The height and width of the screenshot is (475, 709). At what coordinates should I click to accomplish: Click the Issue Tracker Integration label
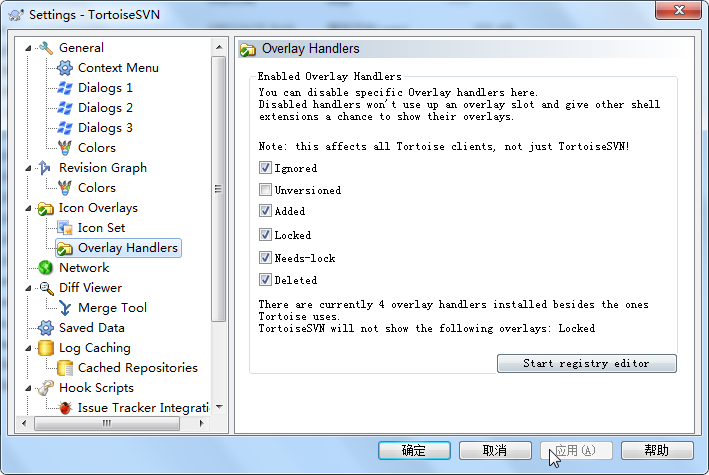click(x=143, y=408)
